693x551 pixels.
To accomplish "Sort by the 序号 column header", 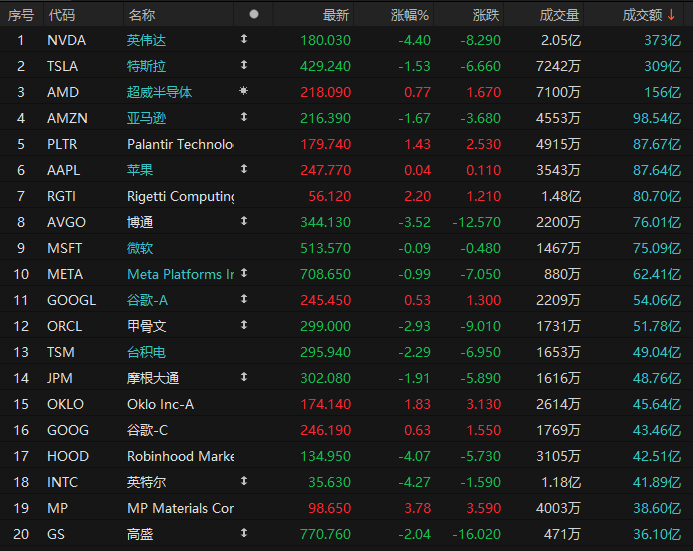I will pos(21,15).
